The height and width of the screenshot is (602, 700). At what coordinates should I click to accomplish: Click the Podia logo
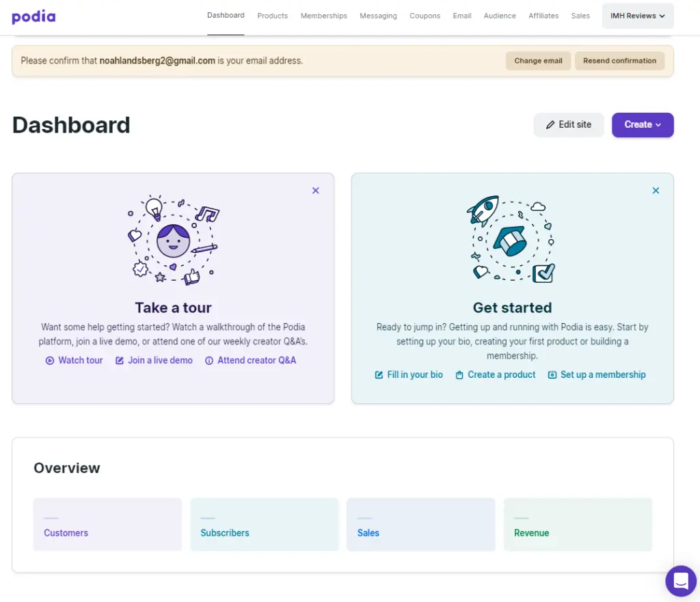[34, 16]
